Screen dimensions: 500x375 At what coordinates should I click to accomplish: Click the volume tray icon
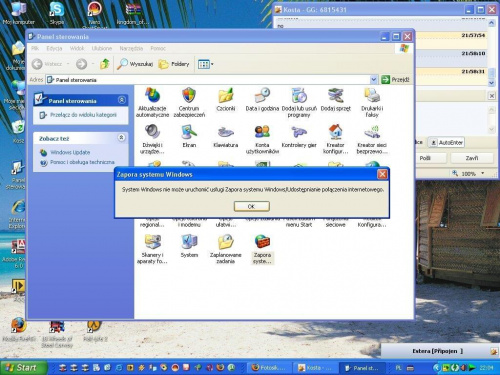pos(463,368)
